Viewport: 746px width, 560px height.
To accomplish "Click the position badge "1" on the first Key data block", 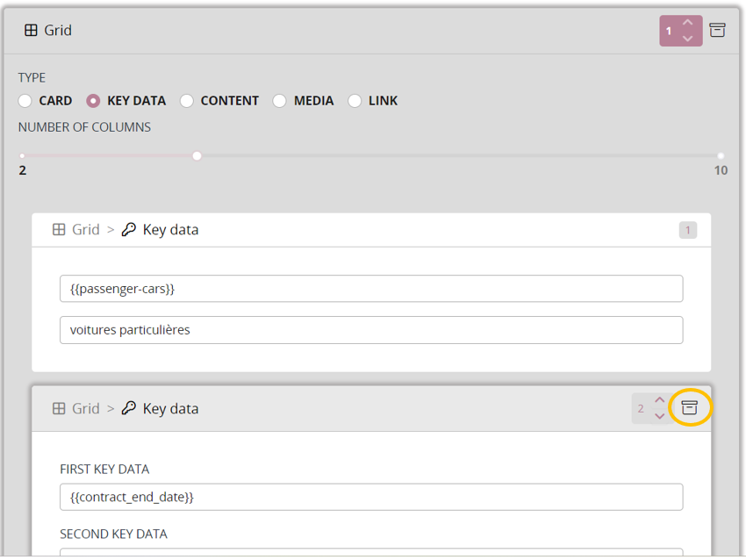I will click(x=687, y=230).
